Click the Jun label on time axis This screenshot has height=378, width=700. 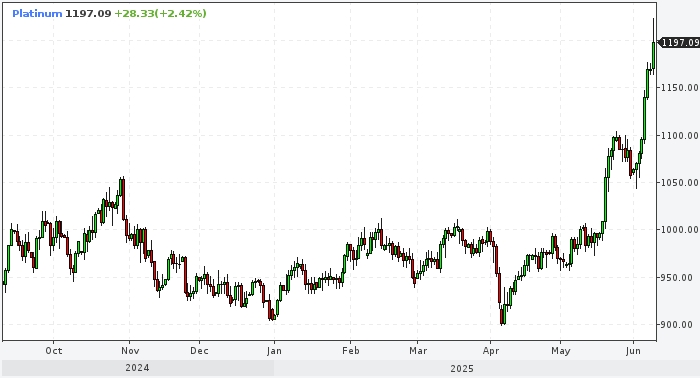click(633, 351)
